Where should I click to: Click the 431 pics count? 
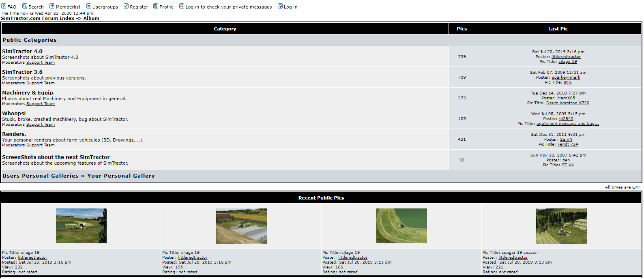tap(462, 139)
